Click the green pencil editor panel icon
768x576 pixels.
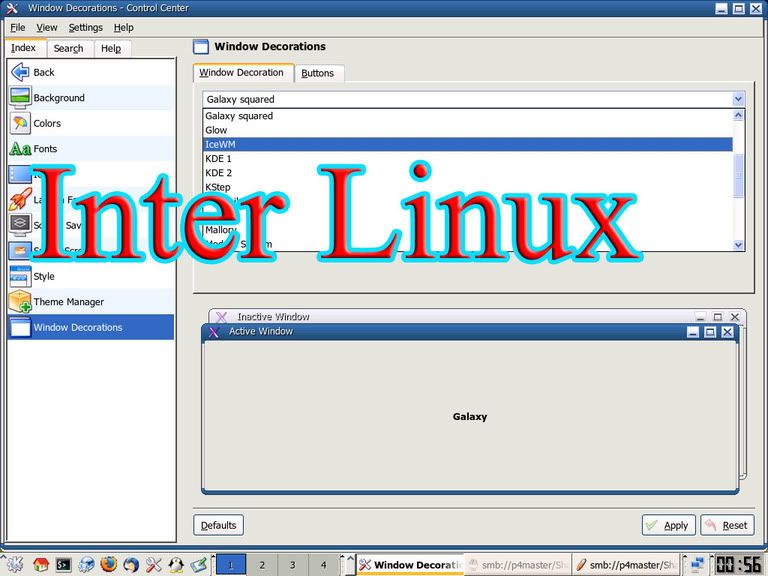tap(199, 565)
